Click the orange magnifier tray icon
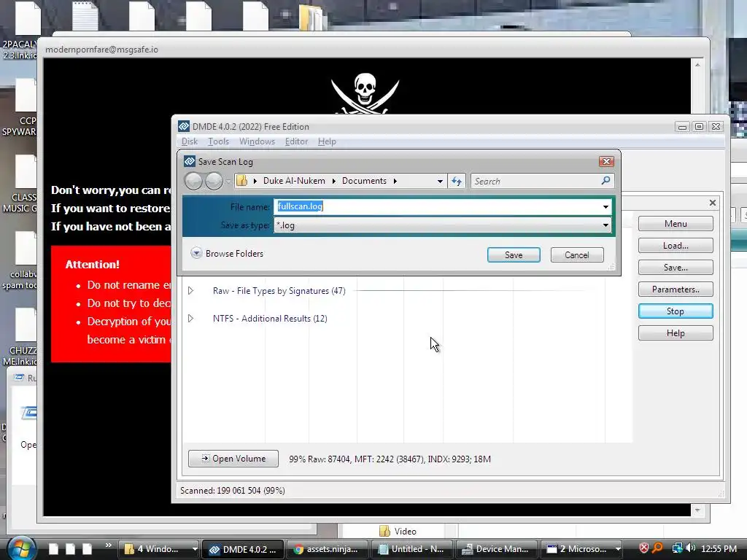Image resolution: width=747 pixels, height=560 pixels. point(658,548)
